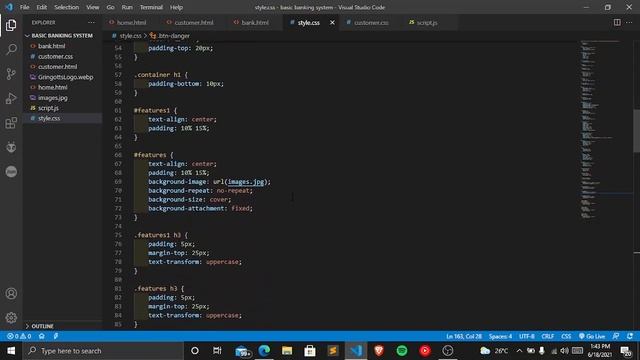The width and height of the screenshot is (640, 360).
Task: Launch Microsoft Edge from taskbar
Action: (x=264, y=351)
